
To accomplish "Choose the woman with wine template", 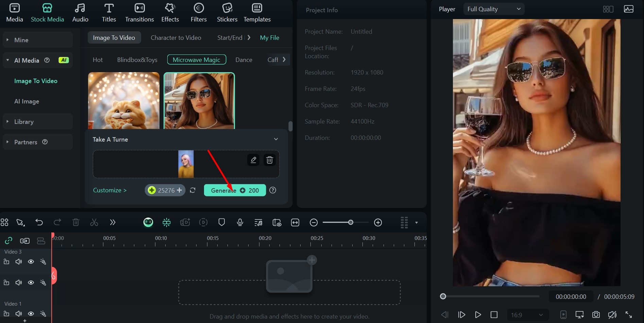I will point(199,100).
